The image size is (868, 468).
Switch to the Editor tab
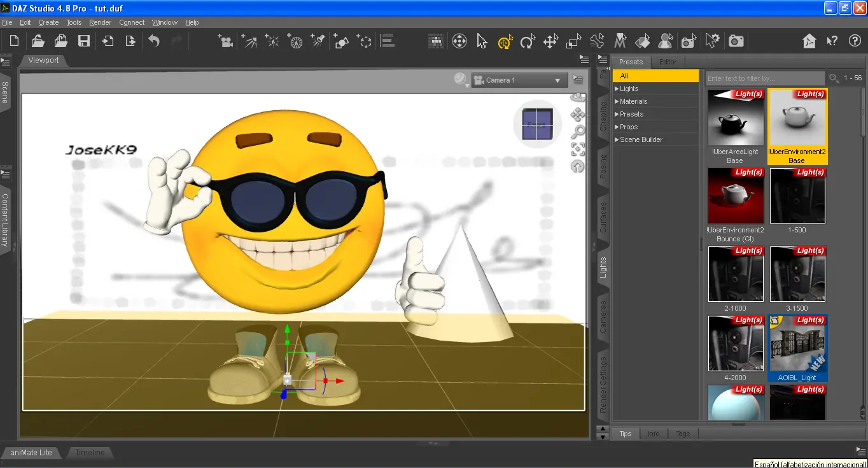click(668, 62)
